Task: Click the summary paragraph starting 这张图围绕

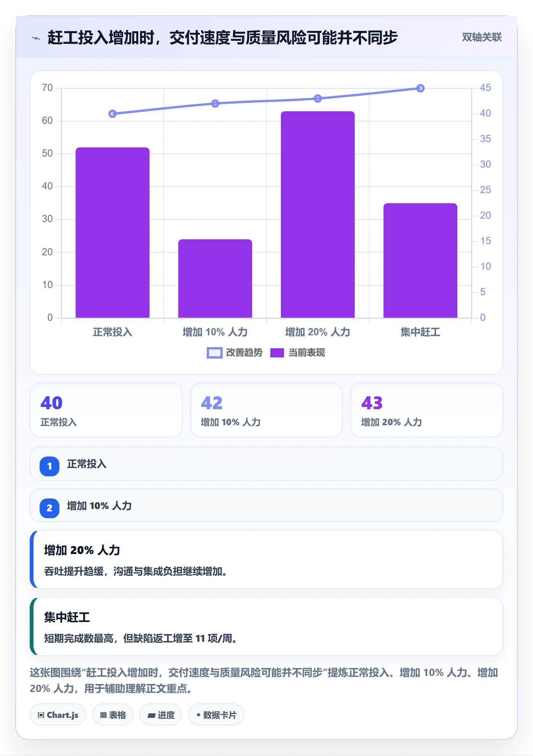Action: pos(264,681)
